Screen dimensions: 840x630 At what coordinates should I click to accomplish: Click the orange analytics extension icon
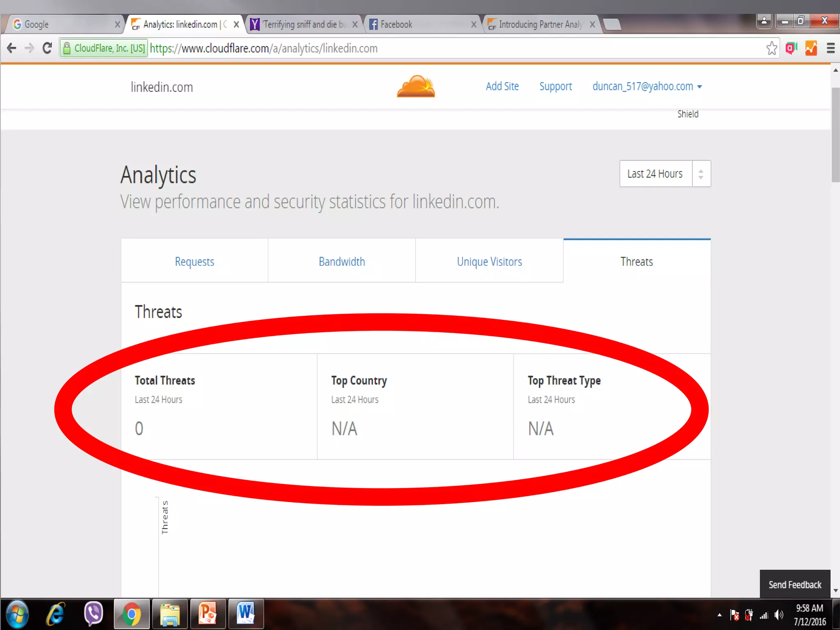point(811,48)
